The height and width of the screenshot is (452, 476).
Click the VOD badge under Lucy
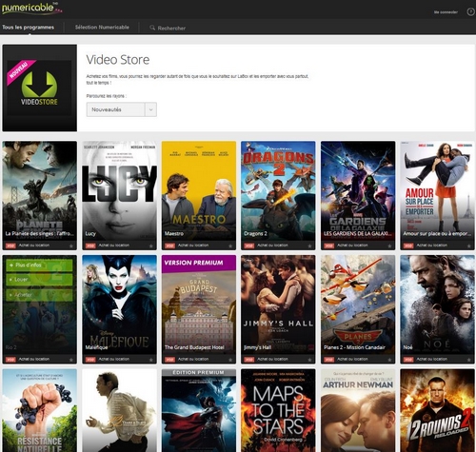click(90, 246)
